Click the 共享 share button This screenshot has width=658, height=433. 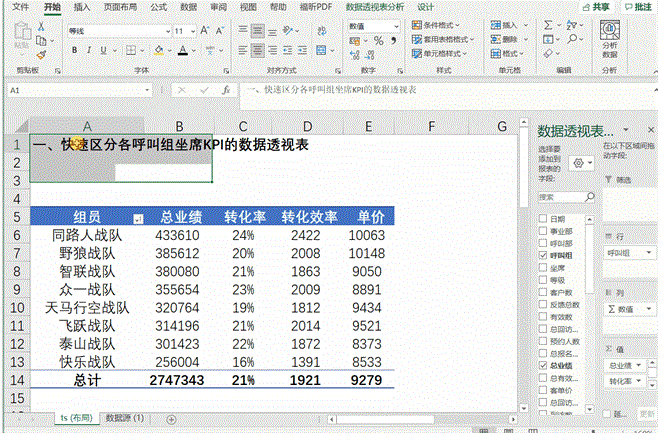click(596, 7)
